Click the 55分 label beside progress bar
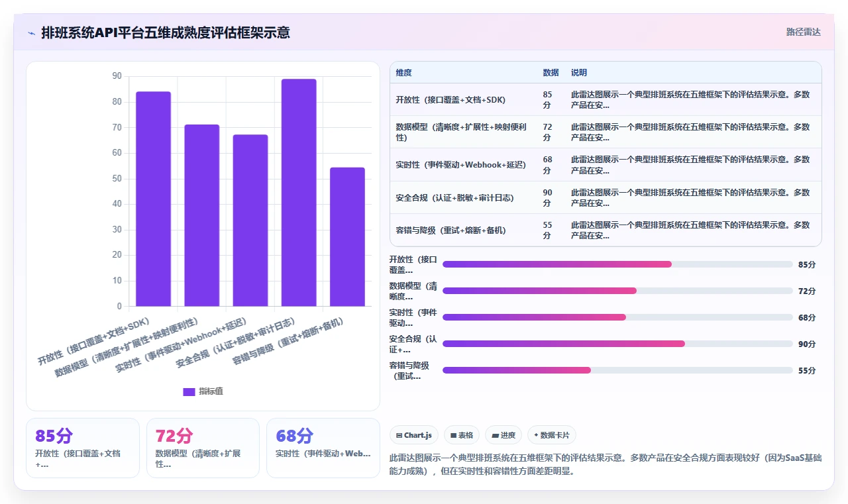The image size is (848, 504). pyautogui.click(x=807, y=371)
